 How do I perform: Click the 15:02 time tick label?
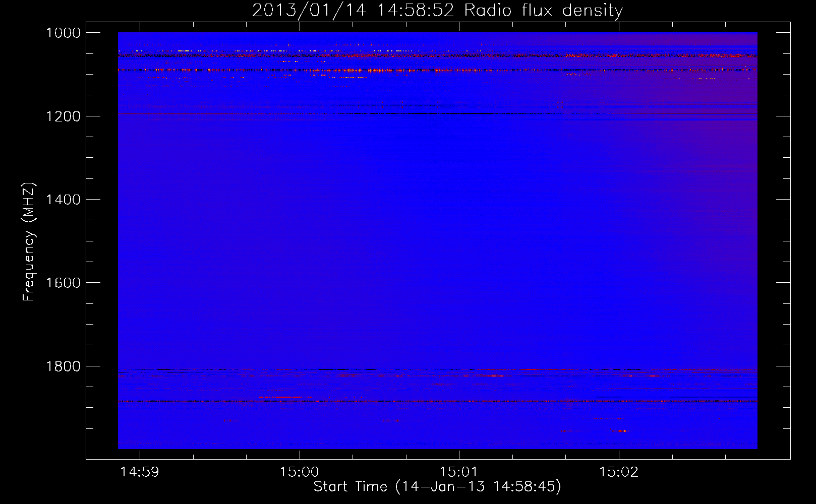[619, 472]
